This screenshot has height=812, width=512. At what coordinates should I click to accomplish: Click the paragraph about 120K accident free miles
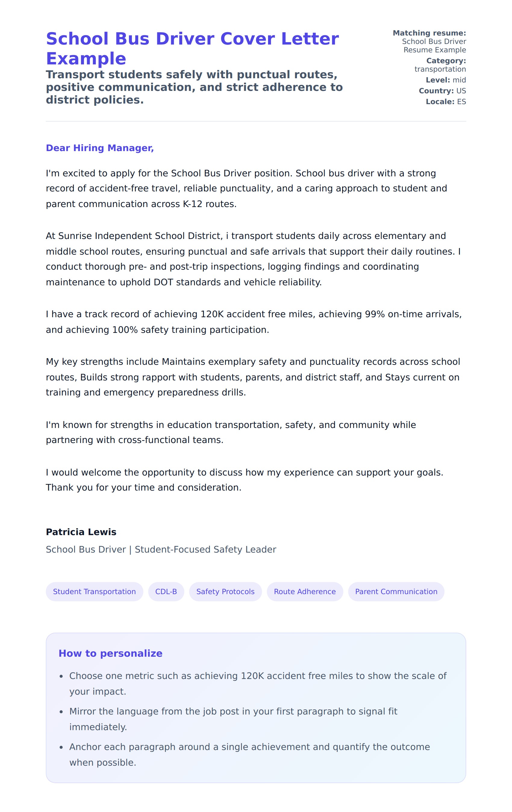pos(253,322)
